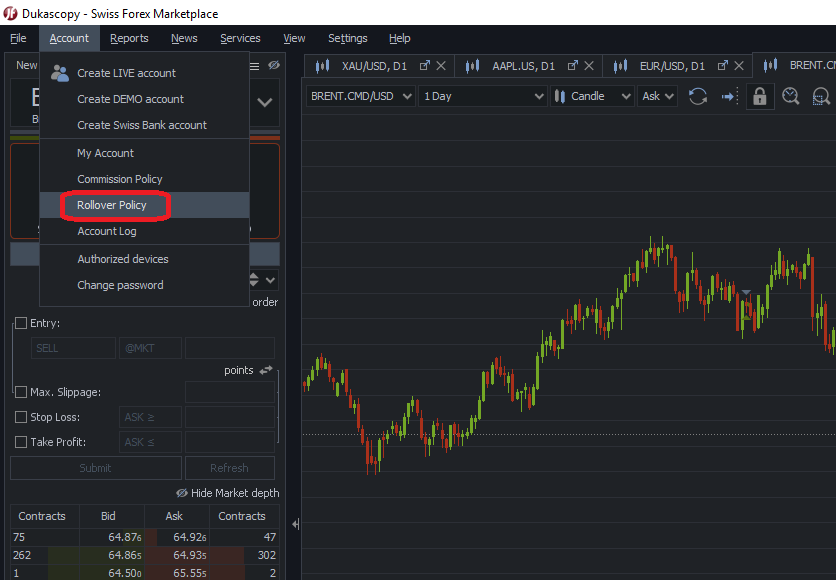The width and height of the screenshot is (836, 580).
Task: Enable the Stop Loss checkbox
Action: tap(21, 417)
